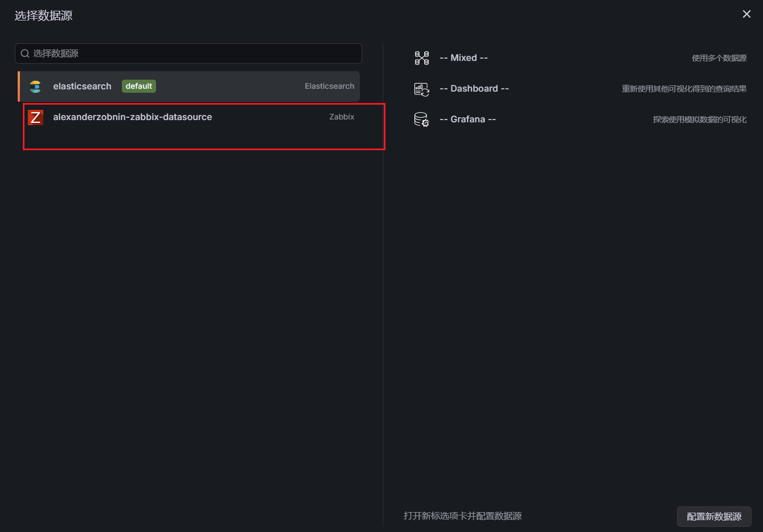Image resolution: width=763 pixels, height=532 pixels.
Task: Pick the -- Grafana -- built-in source
Action: [x=467, y=119]
